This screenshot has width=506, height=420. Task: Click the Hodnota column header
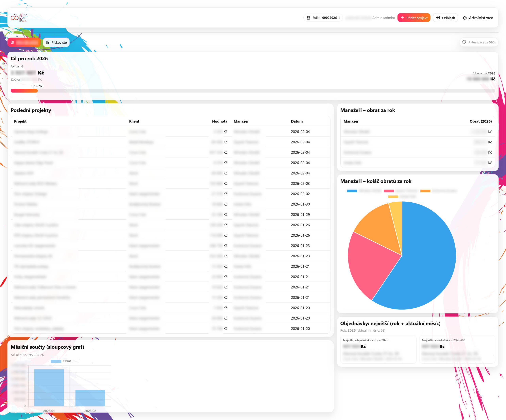(x=220, y=121)
